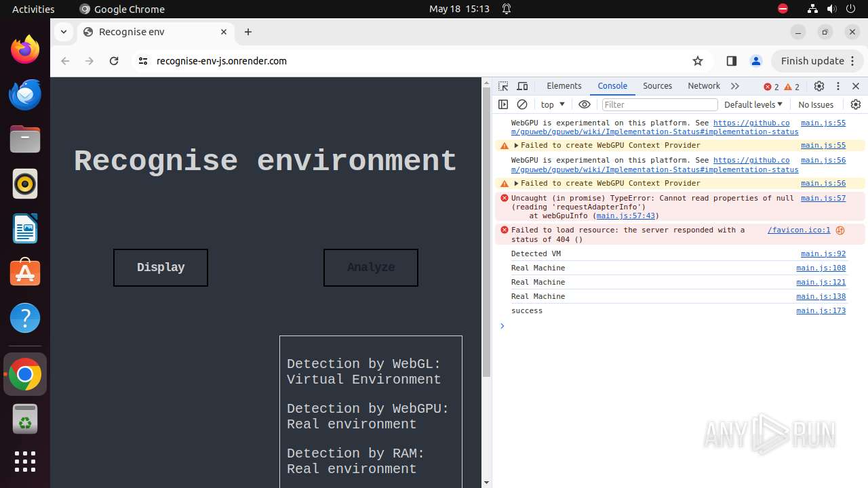Open the tab search dropdown arrow
The height and width of the screenshot is (488, 868).
pos(63,32)
